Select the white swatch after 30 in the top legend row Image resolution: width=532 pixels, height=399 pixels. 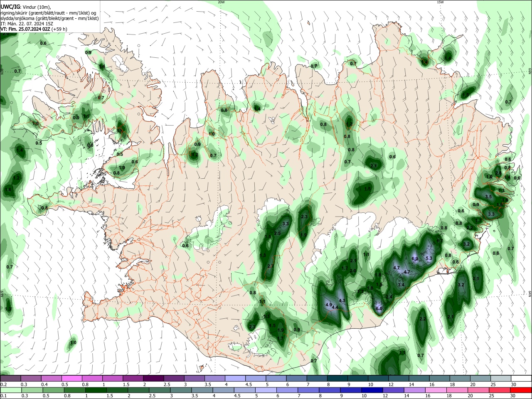521,378
